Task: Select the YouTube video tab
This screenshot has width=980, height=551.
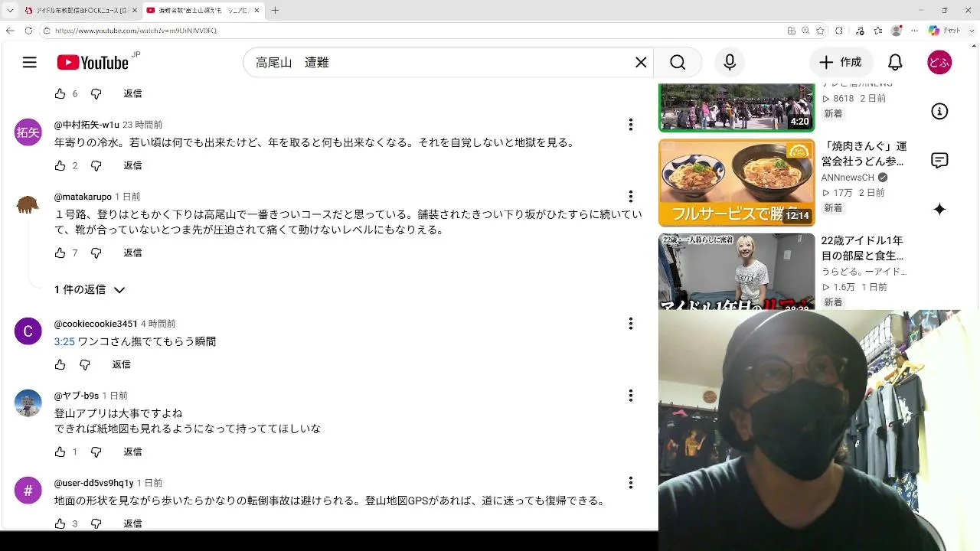Action: point(204,10)
